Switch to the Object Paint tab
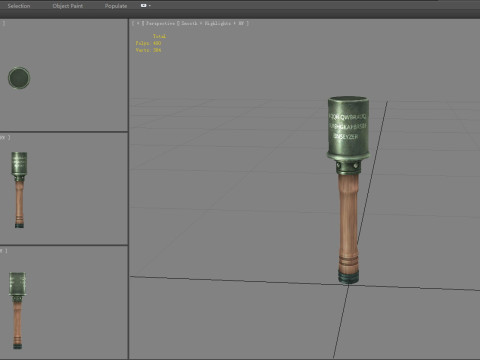Screen dimensions: 480x360 tap(68, 6)
